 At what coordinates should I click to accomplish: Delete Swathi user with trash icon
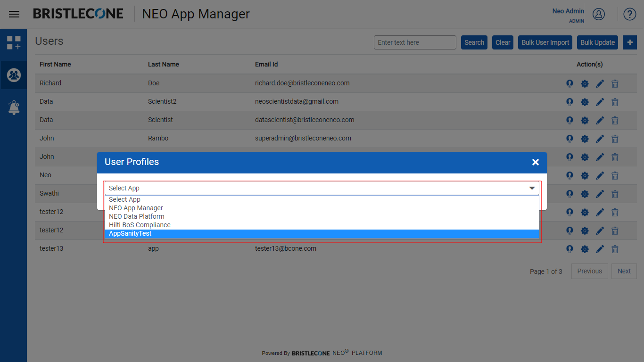(615, 194)
